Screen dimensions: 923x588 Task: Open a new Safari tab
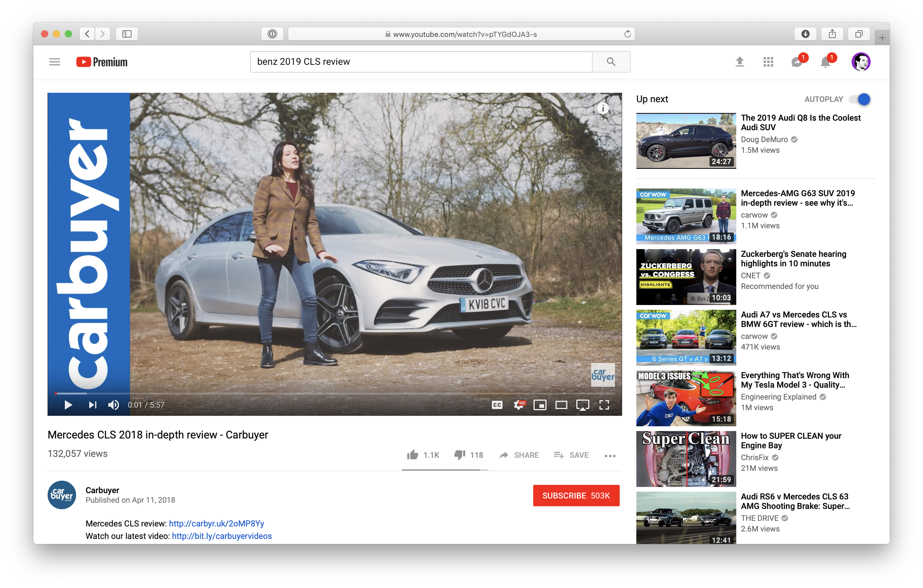[882, 38]
